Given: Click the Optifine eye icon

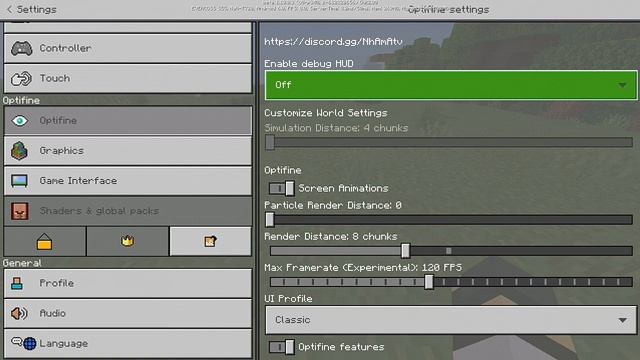Looking at the screenshot, I should click(x=20, y=121).
